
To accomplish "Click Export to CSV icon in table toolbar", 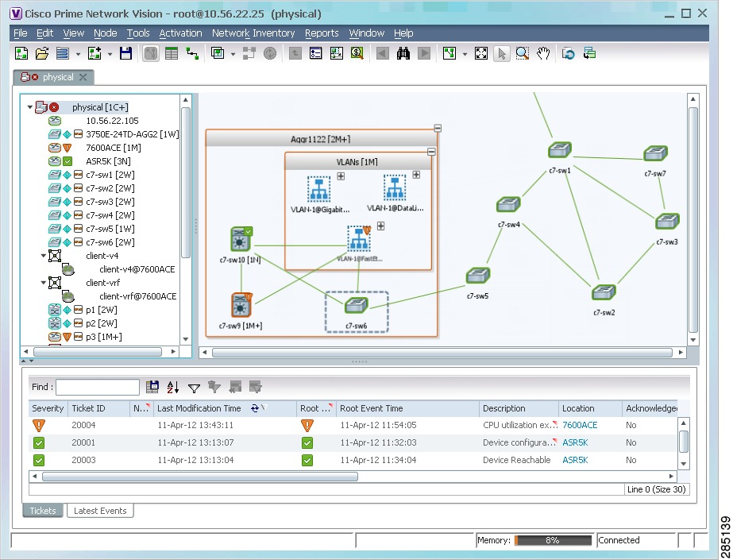I will click(x=152, y=387).
